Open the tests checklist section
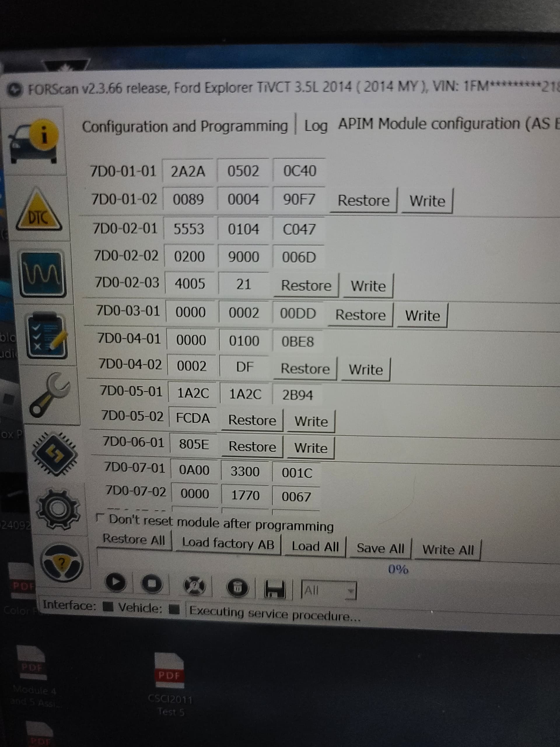 47,335
